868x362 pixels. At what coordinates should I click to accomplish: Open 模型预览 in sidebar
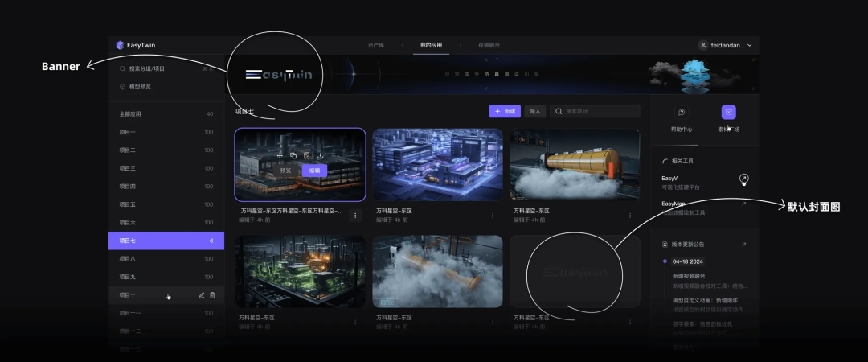pyautogui.click(x=166, y=87)
